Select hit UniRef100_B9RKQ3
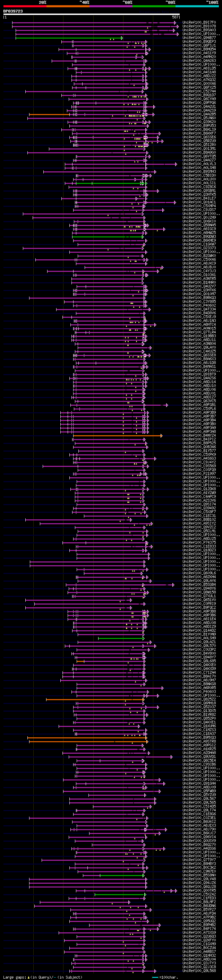 coord(199,298)
